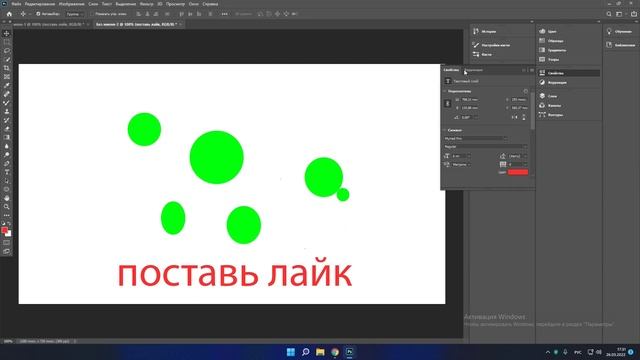Select the Blur tool
640x360 pixels.
point(7,146)
